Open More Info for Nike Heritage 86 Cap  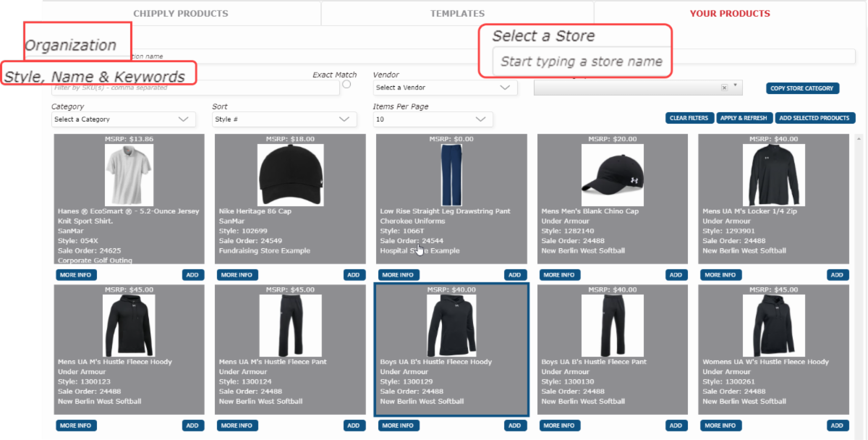click(x=237, y=275)
